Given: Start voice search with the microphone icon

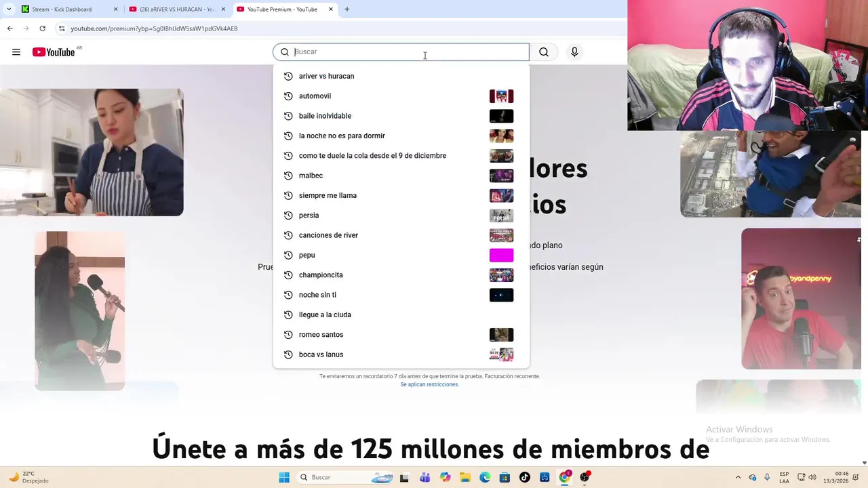Looking at the screenshot, I should click(x=574, y=52).
